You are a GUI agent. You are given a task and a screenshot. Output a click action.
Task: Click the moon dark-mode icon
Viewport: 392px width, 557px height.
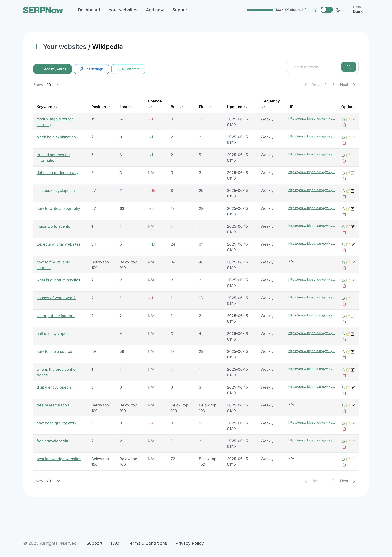(x=338, y=10)
